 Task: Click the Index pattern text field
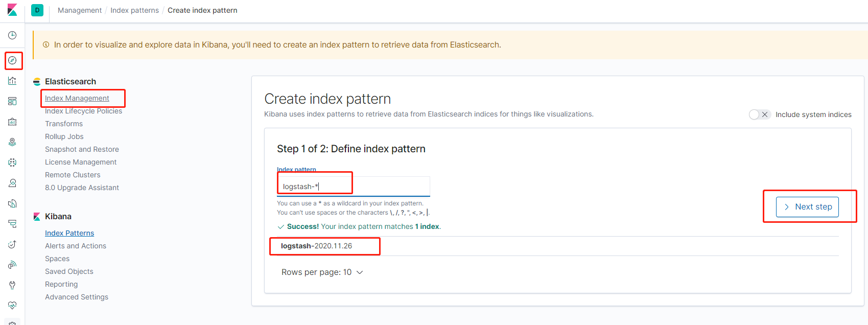(x=353, y=187)
